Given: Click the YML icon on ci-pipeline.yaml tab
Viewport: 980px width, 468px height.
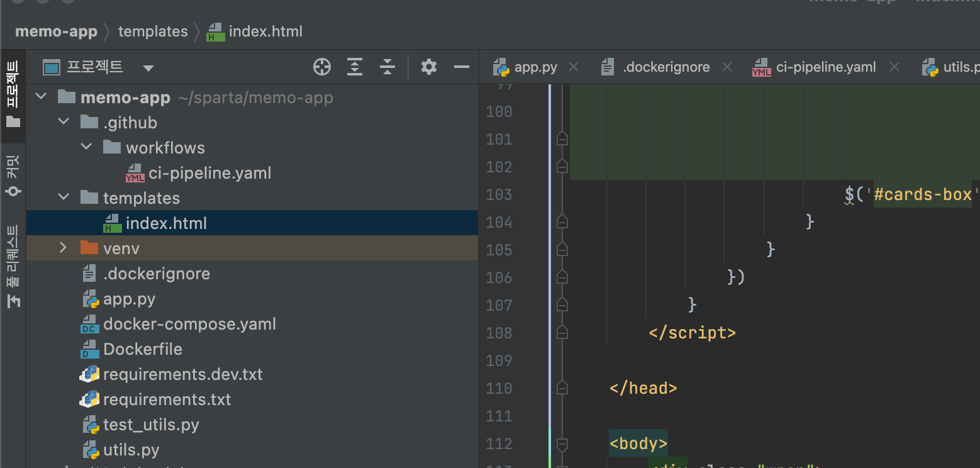Looking at the screenshot, I should click(x=762, y=67).
